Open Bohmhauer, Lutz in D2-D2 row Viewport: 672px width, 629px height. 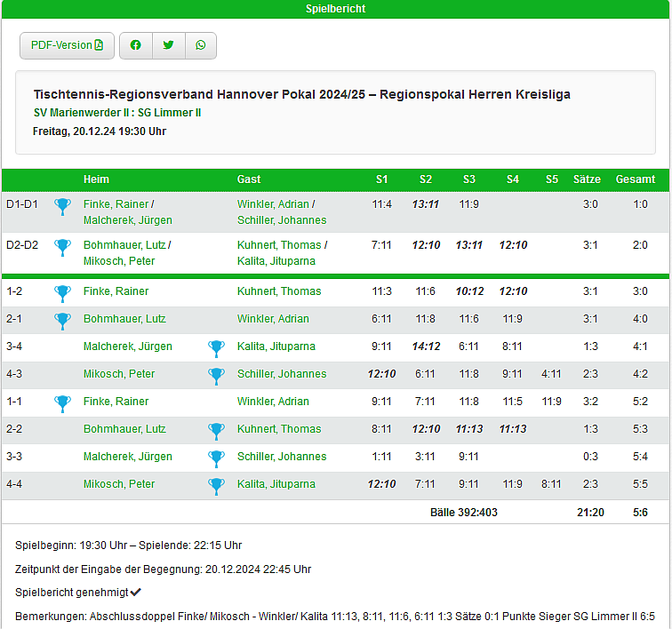click(x=124, y=245)
